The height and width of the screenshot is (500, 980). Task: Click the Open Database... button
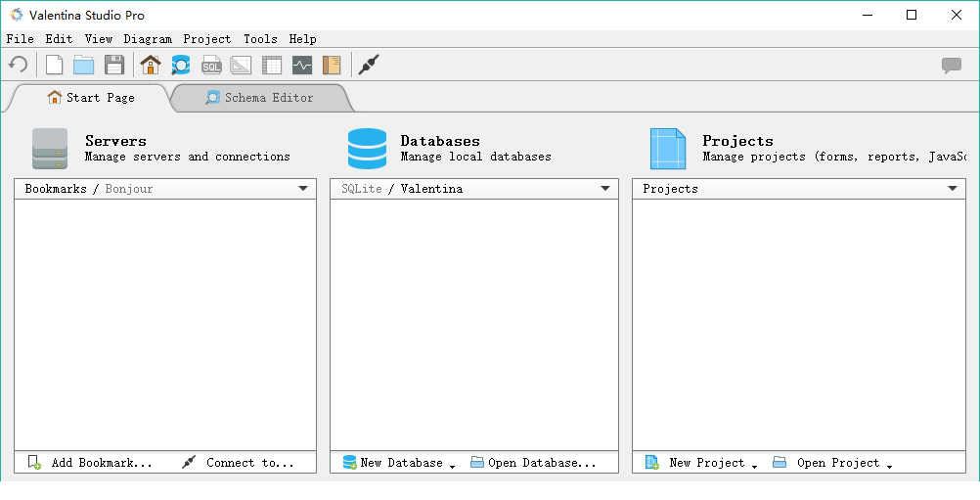533,463
